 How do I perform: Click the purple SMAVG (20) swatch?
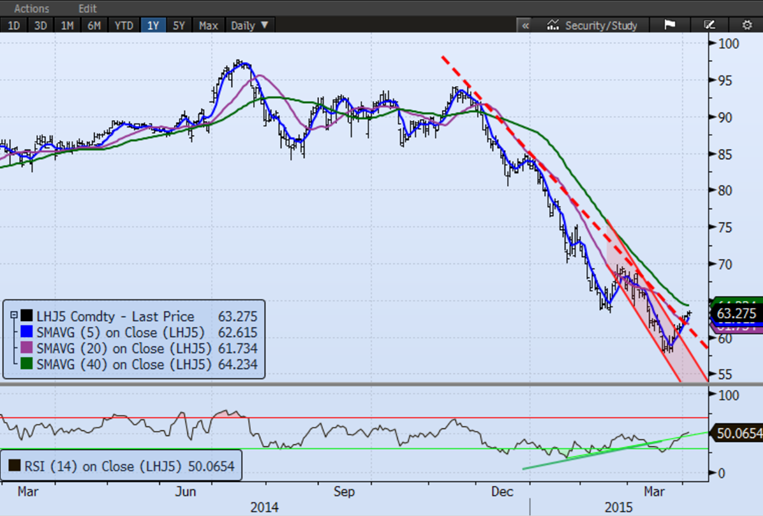point(27,348)
